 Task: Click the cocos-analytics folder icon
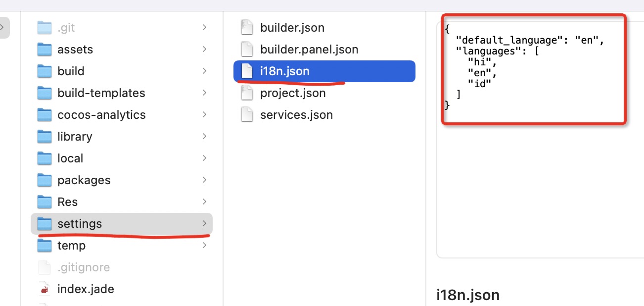click(x=45, y=115)
